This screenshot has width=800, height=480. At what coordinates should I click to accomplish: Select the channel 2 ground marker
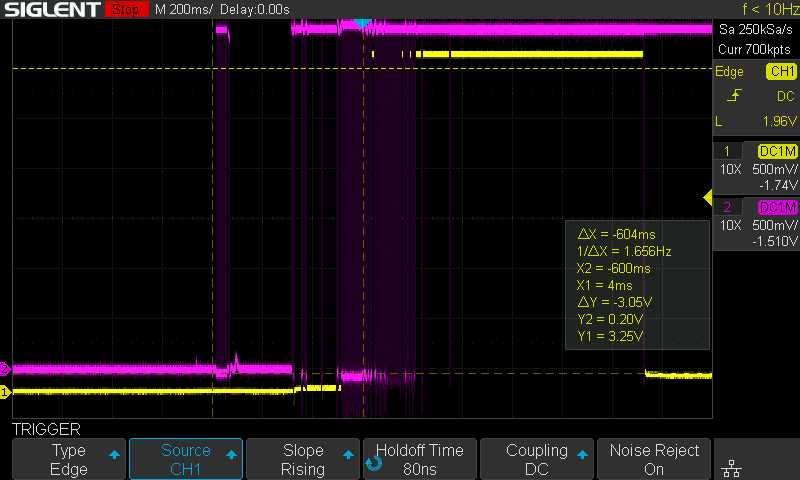[5, 368]
